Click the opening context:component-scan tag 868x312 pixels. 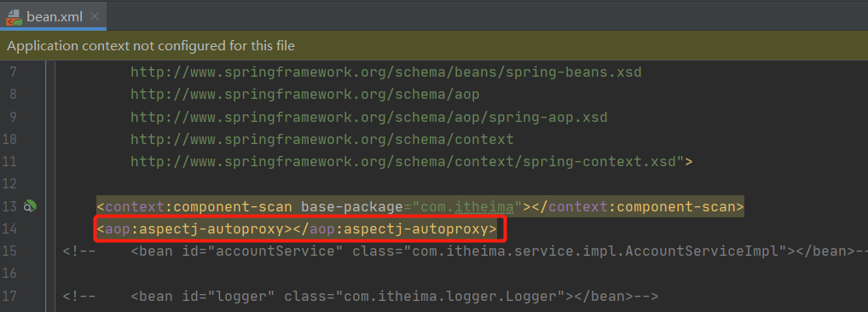coord(194,207)
